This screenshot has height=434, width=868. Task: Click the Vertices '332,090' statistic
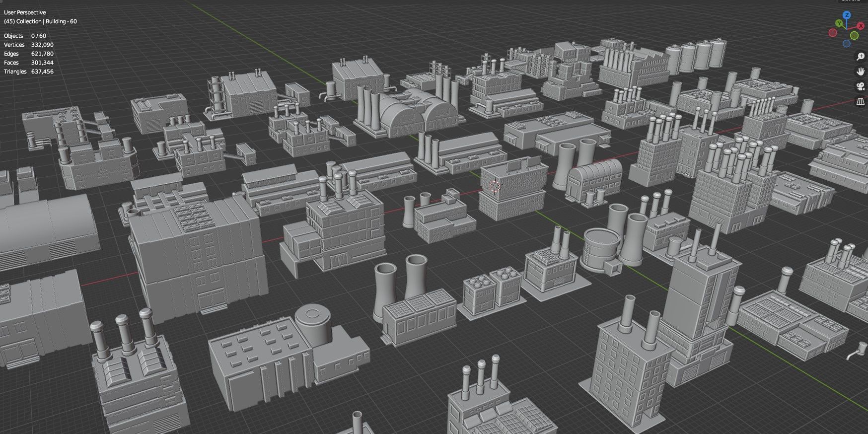click(x=42, y=45)
